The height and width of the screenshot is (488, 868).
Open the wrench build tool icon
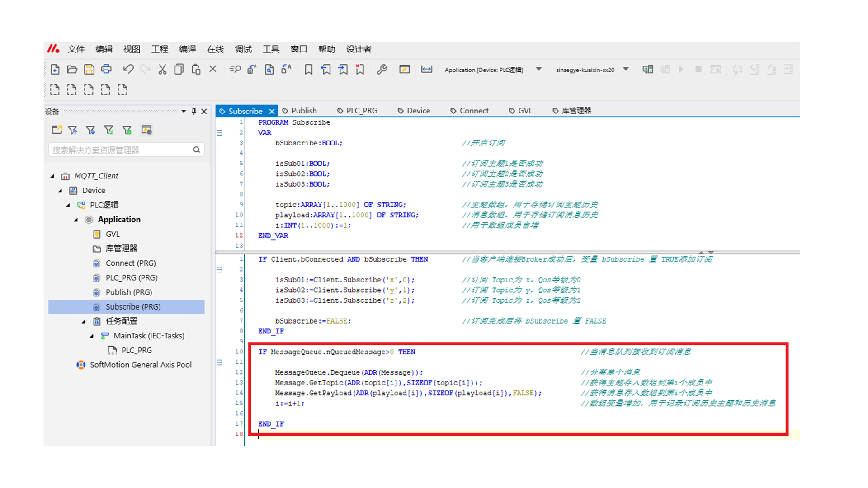[382, 69]
